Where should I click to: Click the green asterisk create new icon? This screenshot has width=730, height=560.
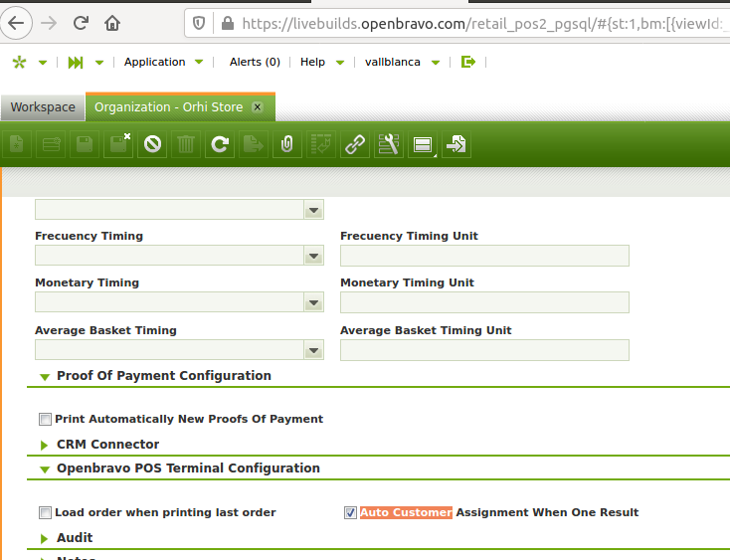[19, 62]
